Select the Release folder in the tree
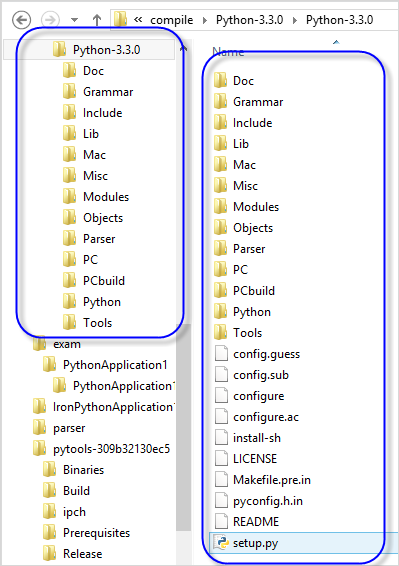 point(82,554)
